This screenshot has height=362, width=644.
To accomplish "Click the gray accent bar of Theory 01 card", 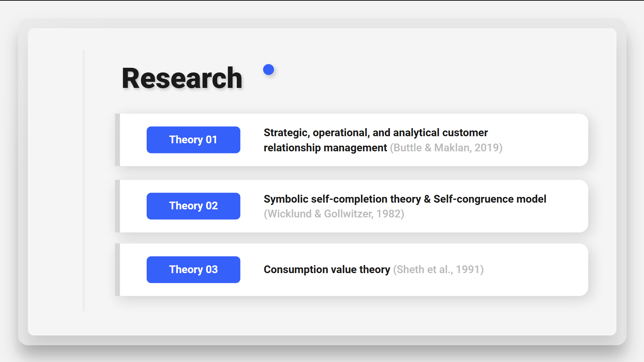I will coord(117,140).
